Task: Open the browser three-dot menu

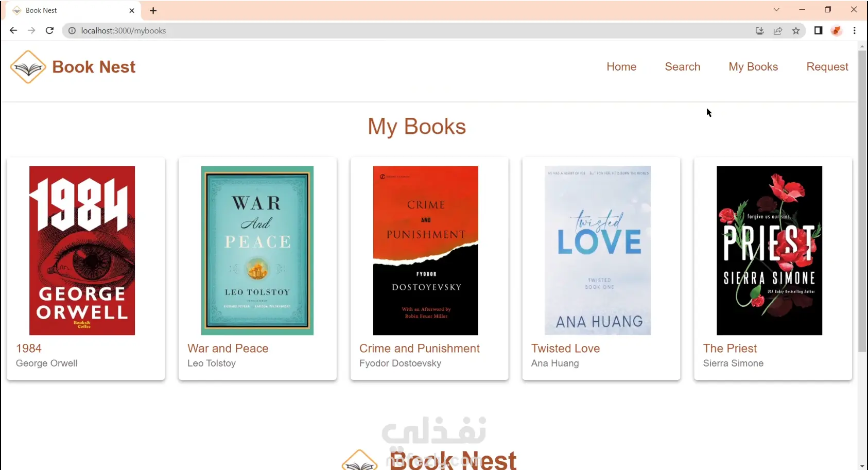Action: 855,30
